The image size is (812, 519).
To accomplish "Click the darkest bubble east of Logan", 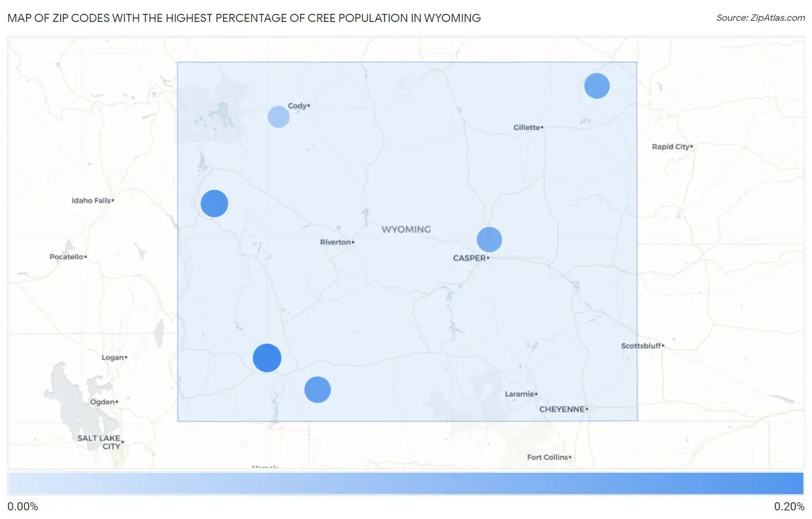I will [267, 358].
